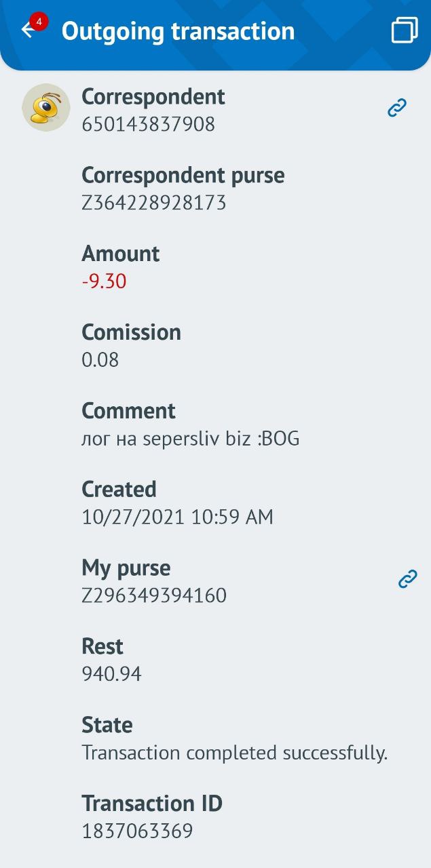This screenshot has width=431, height=868.
Task: Tap the My purse label
Action: click(x=126, y=568)
